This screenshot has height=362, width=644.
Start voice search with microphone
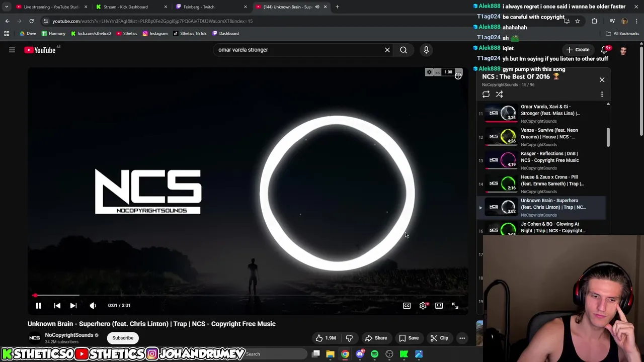click(x=426, y=50)
